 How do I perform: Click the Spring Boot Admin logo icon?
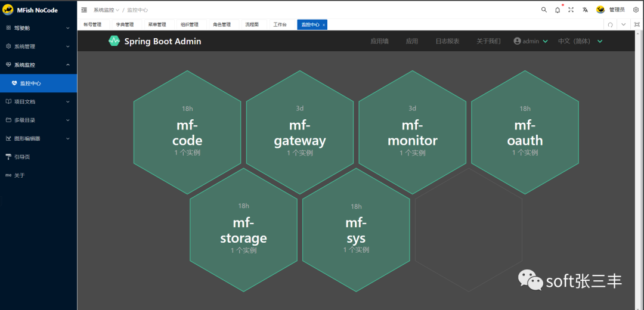tap(114, 41)
